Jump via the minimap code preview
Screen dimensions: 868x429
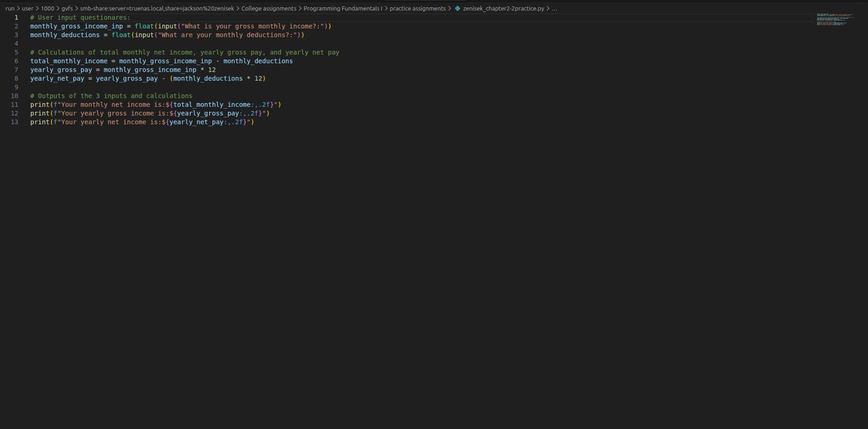(x=834, y=19)
